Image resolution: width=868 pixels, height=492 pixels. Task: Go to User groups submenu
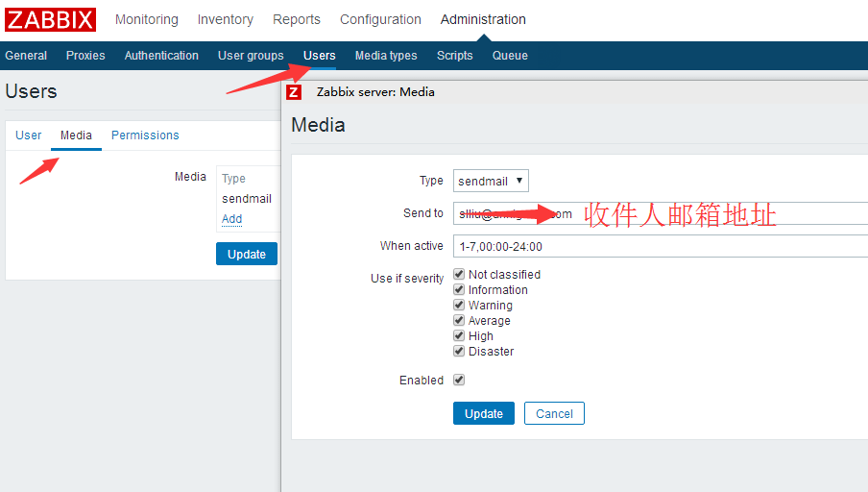(x=251, y=56)
